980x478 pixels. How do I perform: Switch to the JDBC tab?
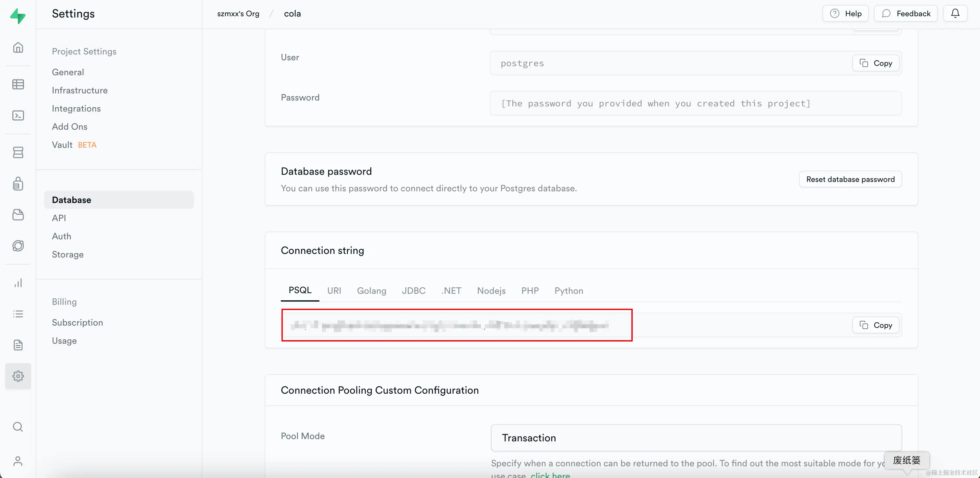[413, 291]
